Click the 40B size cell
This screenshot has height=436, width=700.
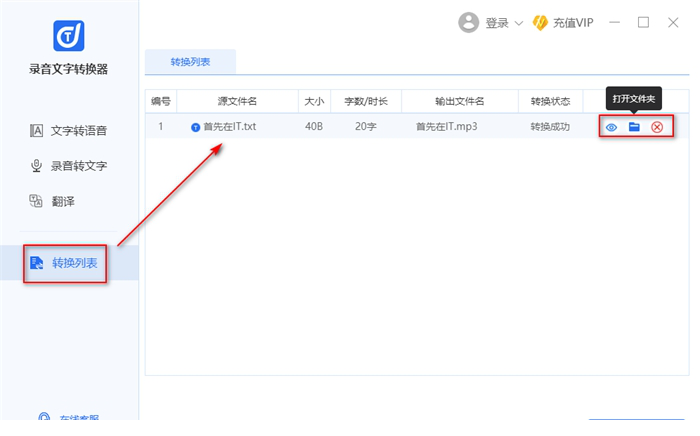coord(314,127)
